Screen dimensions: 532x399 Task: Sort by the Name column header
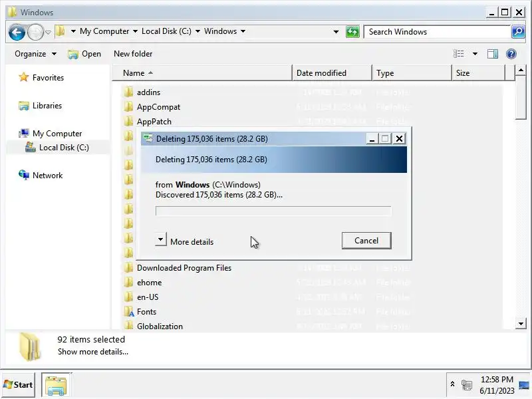click(202, 73)
